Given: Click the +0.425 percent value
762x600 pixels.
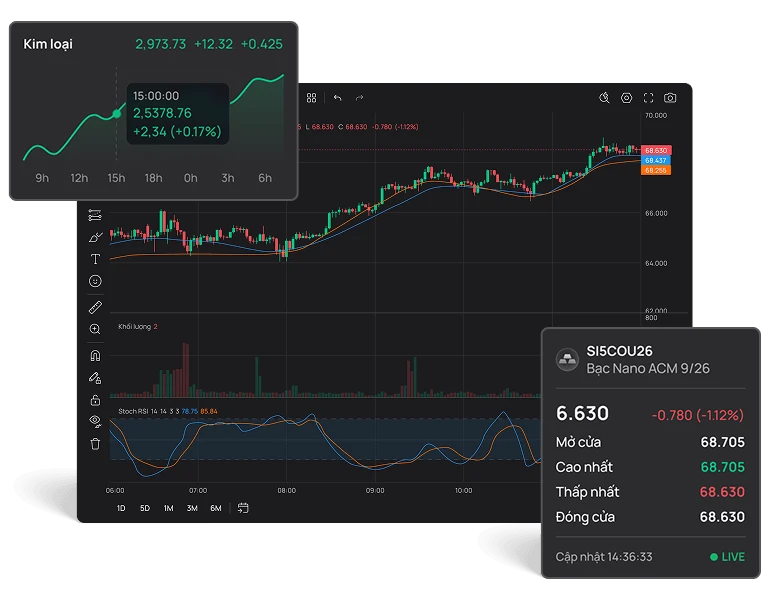Looking at the screenshot, I should (x=261, y=44).
